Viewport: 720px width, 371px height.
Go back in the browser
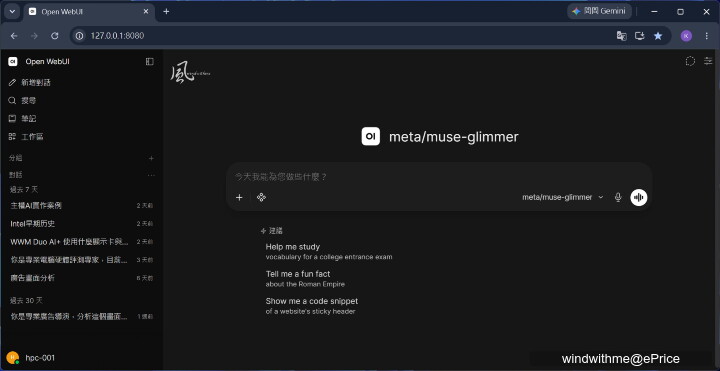coord(14,36)
